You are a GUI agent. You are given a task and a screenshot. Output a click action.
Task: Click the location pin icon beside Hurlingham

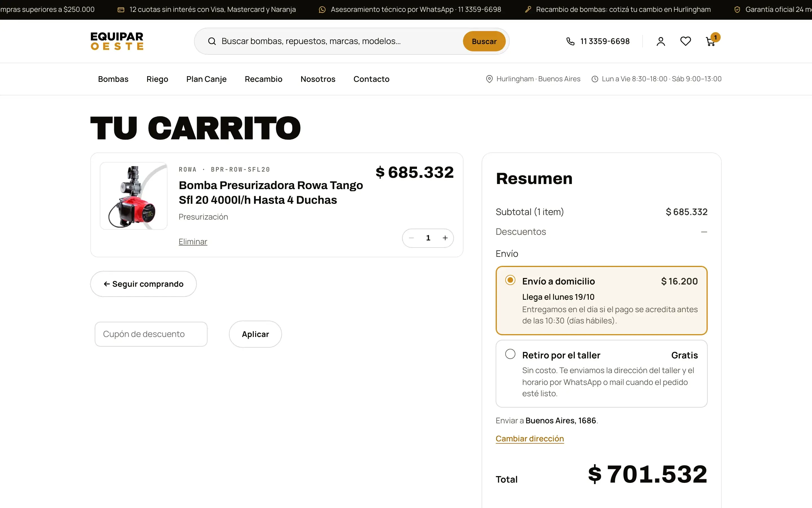tap(489, 79)
